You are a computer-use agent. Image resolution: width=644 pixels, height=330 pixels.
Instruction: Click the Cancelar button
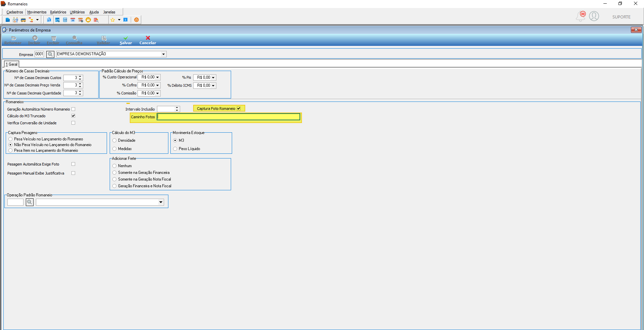tap(148, 40)
